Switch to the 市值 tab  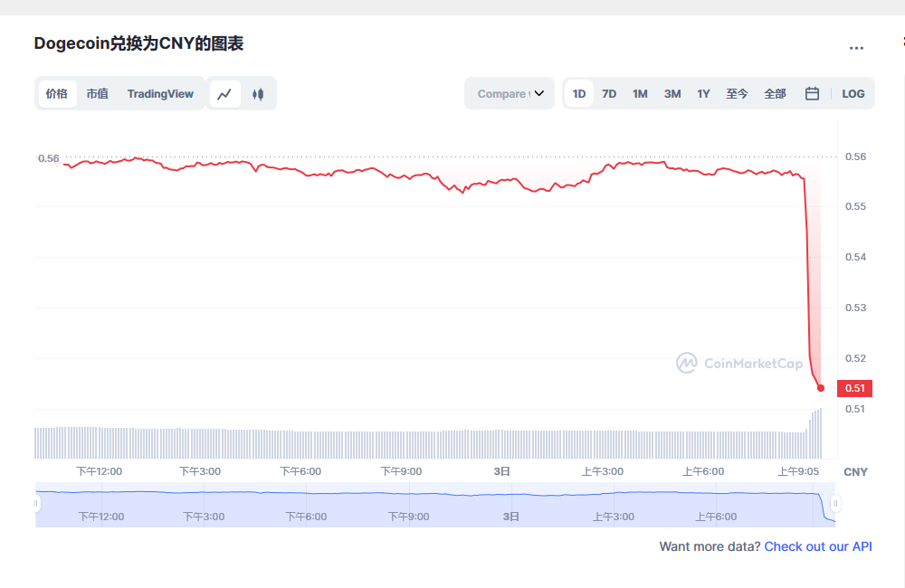97,93
